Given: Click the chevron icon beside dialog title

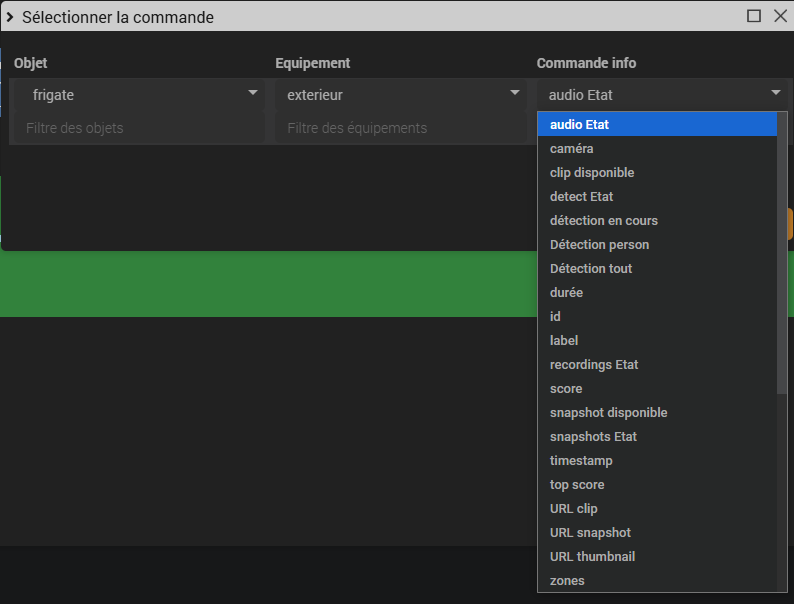Looking at the screenshot, I should 10,17.
